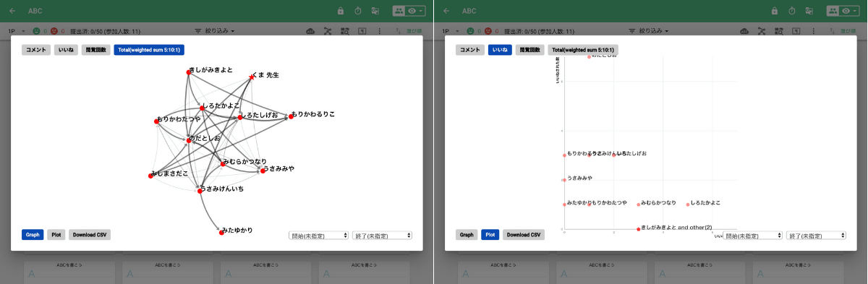The width and height of the screenshot is (868, 284).
Task: Click the numbered box icon in Graph view window
Action: pyautogui.click(x=362, y=31)
